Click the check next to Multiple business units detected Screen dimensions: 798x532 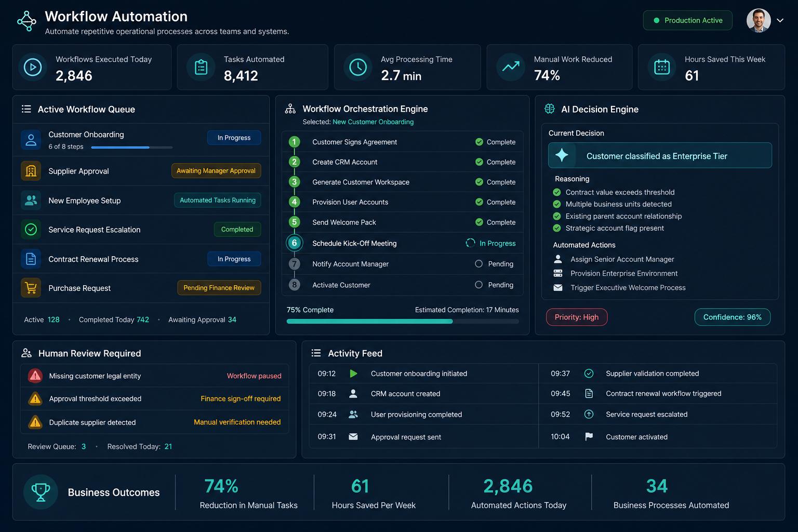pos(557,204)
